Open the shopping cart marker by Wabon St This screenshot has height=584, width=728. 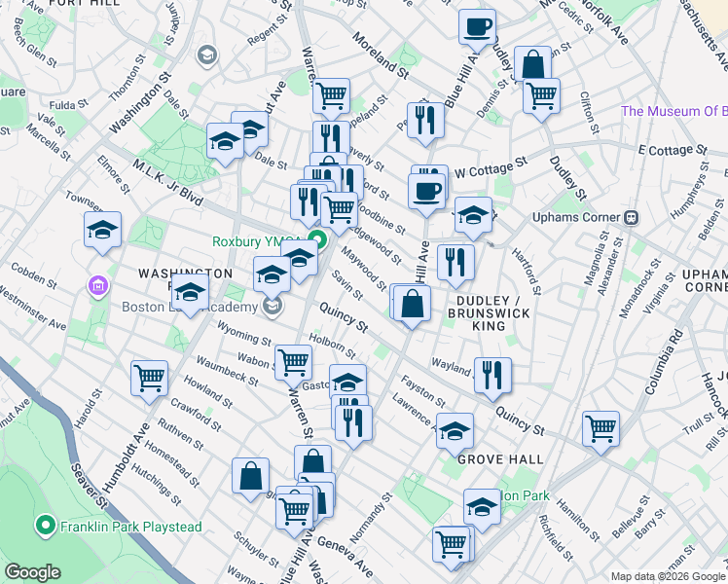293,363
